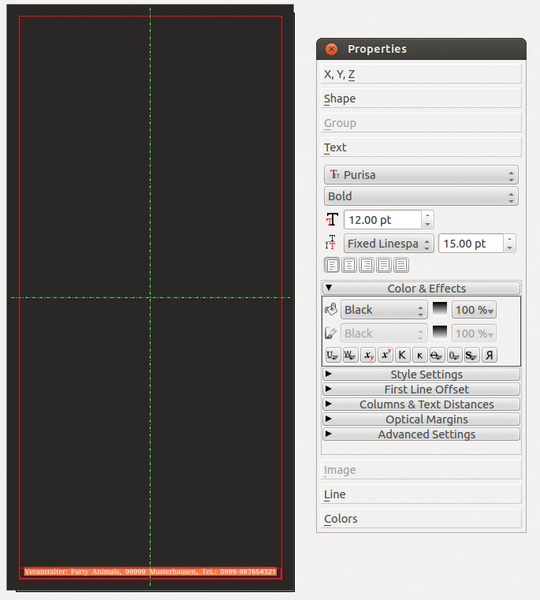
Task: Expand the Style Settings section
Action: click(x=421, y=374)
